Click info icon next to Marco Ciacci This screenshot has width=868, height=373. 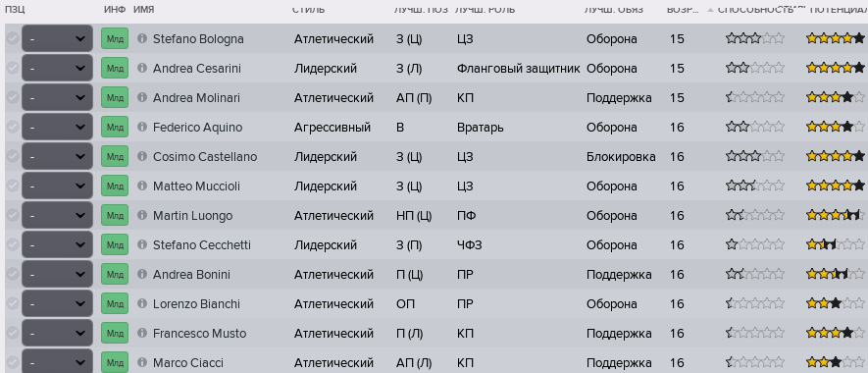coord(141,362)
